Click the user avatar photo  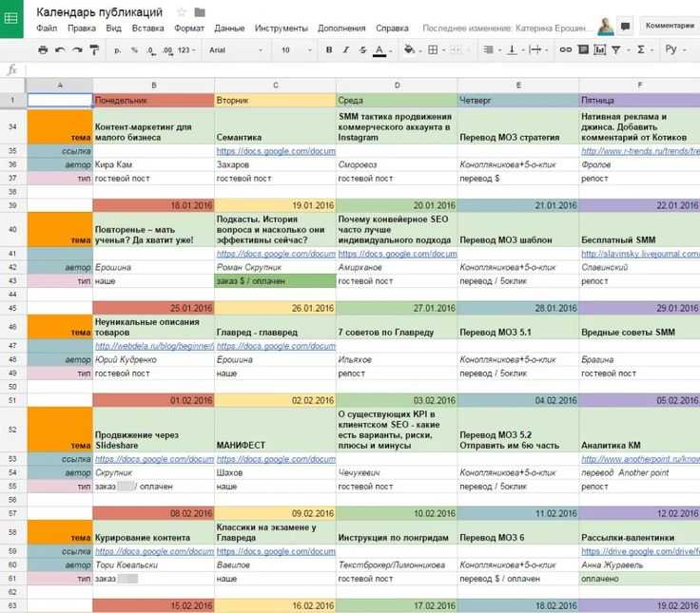(x=606, y=27)
